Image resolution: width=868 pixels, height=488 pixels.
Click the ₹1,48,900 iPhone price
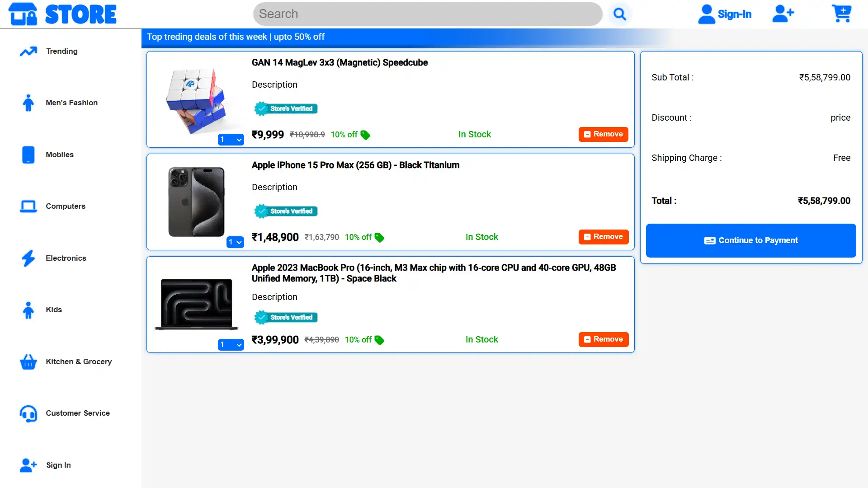275,238
